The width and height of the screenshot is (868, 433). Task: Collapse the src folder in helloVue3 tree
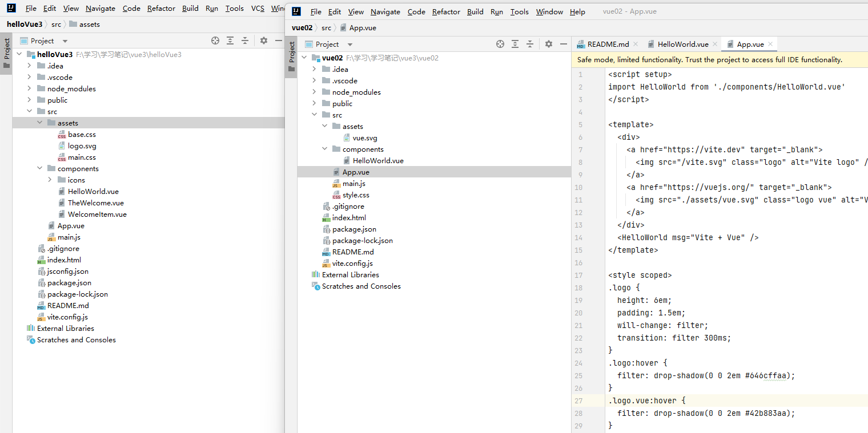pos(29,111)
